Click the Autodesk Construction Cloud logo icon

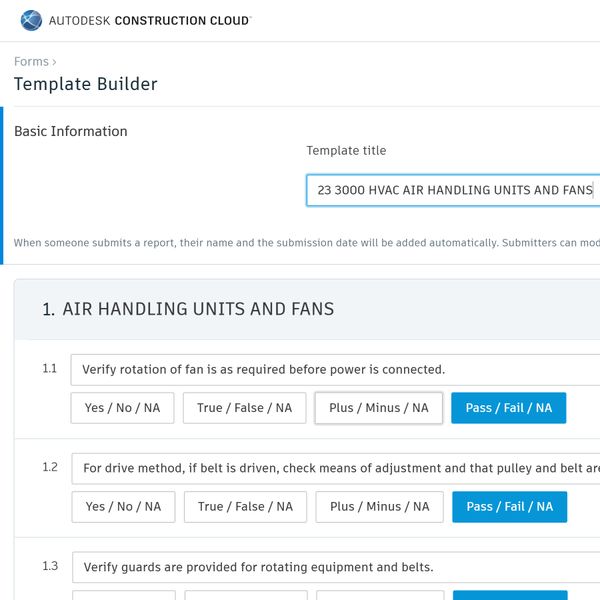31,20
